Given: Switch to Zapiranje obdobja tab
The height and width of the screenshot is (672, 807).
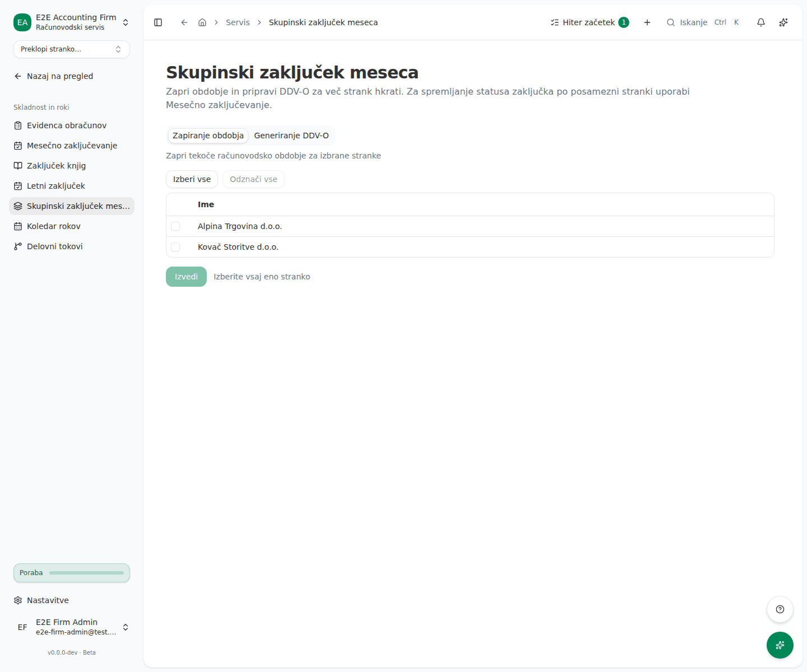Looking at the screenshot, I should point(208,136).
